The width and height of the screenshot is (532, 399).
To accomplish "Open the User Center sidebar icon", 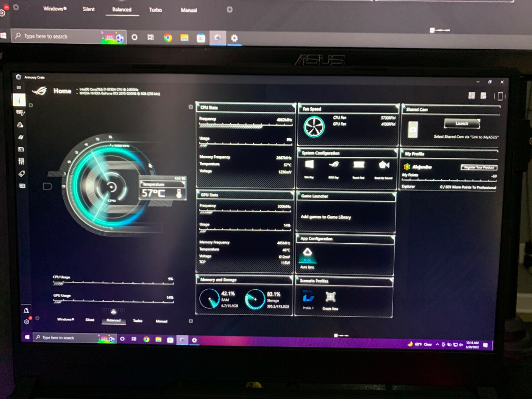I will (x=26, y=310).
